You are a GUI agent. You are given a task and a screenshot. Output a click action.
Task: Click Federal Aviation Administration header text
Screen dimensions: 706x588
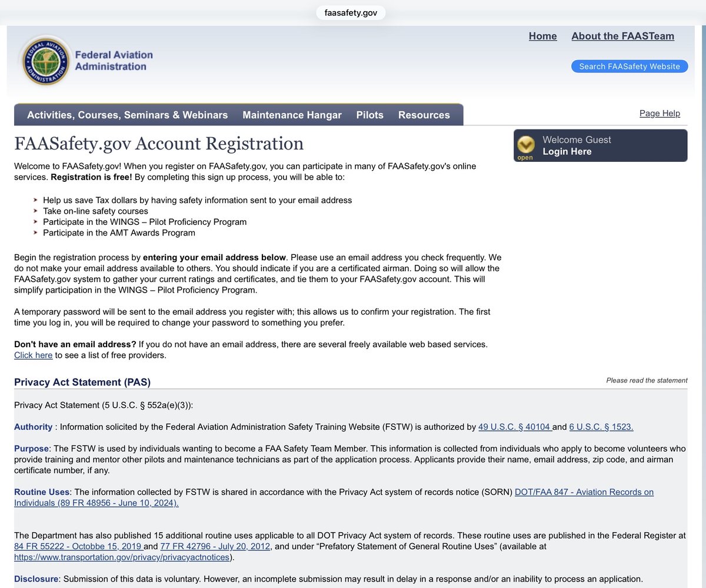[114, 61]
